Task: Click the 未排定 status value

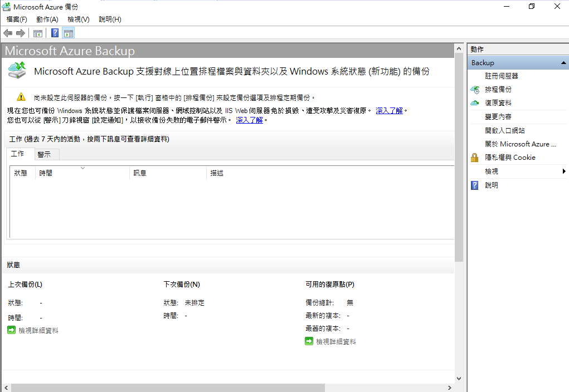Action: [194, 303]
